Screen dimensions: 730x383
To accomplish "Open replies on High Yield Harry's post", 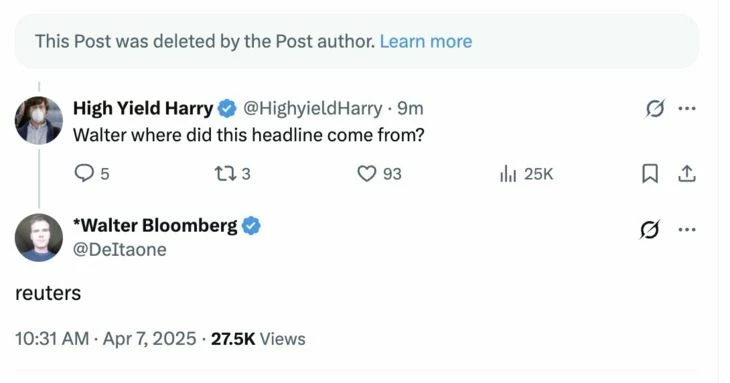I will pyautogui.click(x=92, y=174).
